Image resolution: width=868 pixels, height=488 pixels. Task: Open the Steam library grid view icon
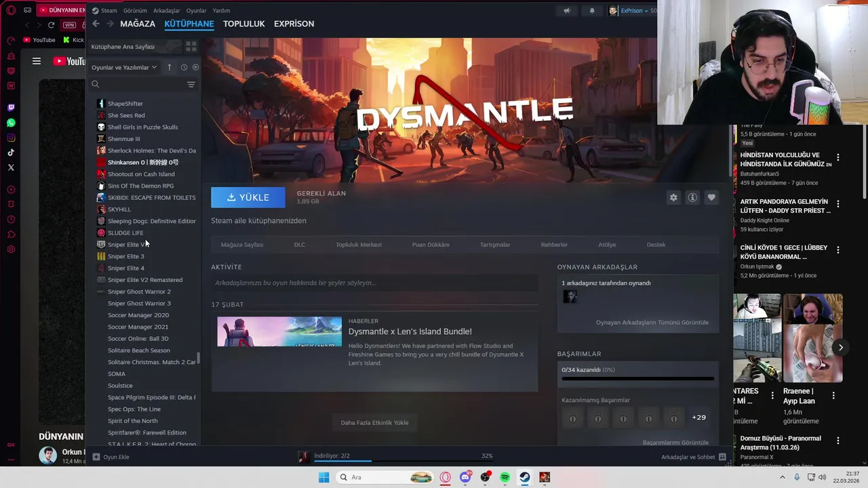pos(191,47)
